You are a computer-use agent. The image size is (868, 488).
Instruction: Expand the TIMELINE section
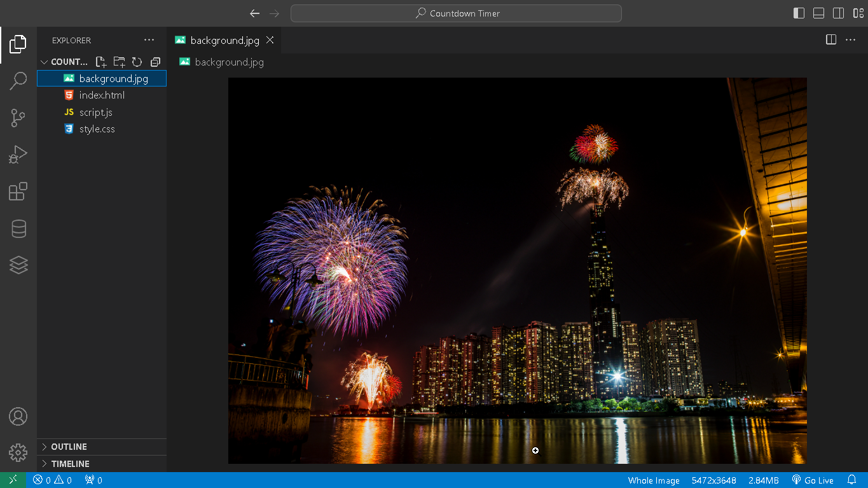coord(70,464)
